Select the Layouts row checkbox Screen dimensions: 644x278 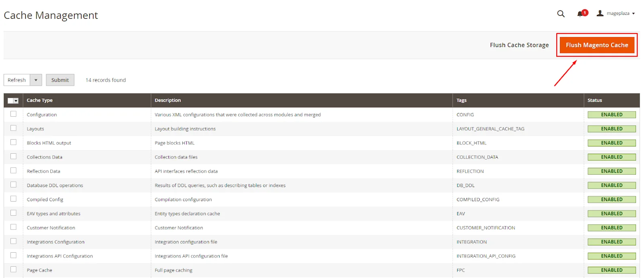pos(13,128)
